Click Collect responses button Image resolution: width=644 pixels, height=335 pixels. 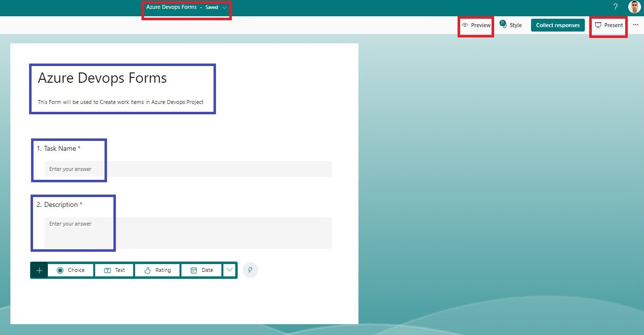(558, 25)
